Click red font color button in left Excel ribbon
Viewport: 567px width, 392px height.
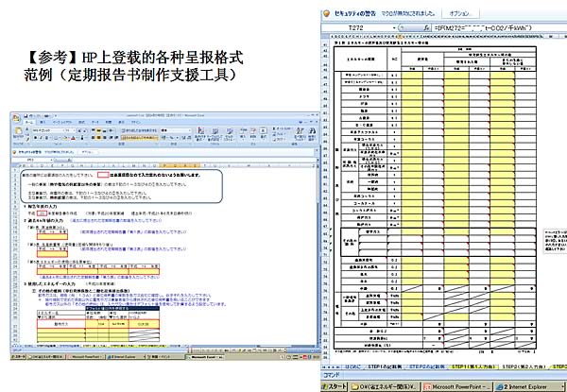tap(73, 138)
